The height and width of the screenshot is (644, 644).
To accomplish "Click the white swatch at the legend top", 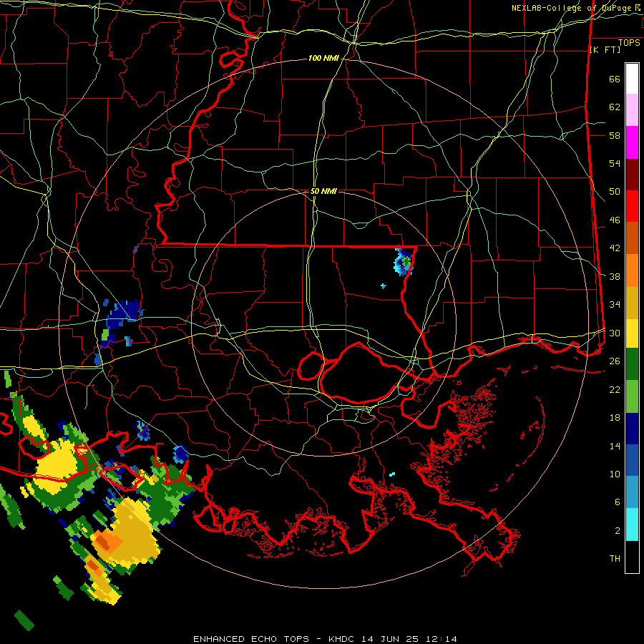I will (632, 79).
